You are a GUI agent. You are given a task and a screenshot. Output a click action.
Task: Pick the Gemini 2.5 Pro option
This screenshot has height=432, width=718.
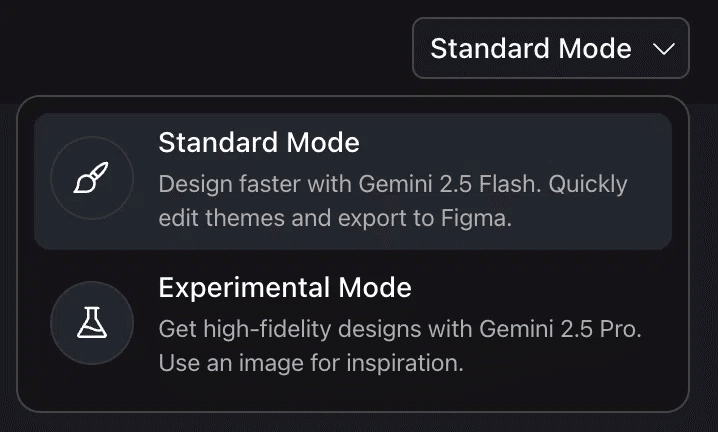(x=353, y=325)
